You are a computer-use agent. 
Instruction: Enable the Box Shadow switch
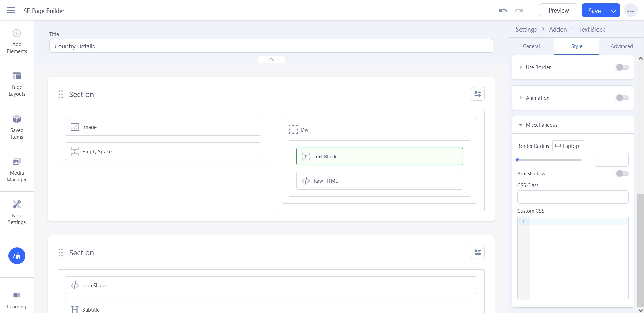(x=622, y=173)
